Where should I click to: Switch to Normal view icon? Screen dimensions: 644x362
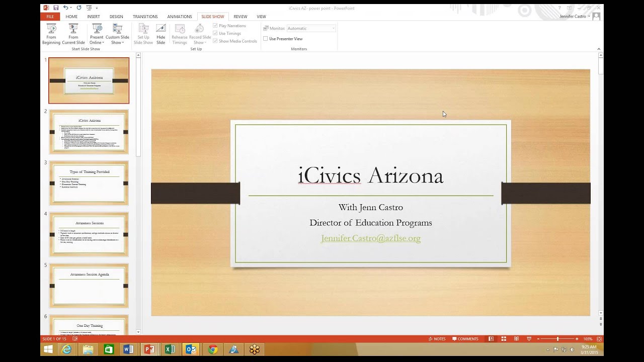point(491,339)
